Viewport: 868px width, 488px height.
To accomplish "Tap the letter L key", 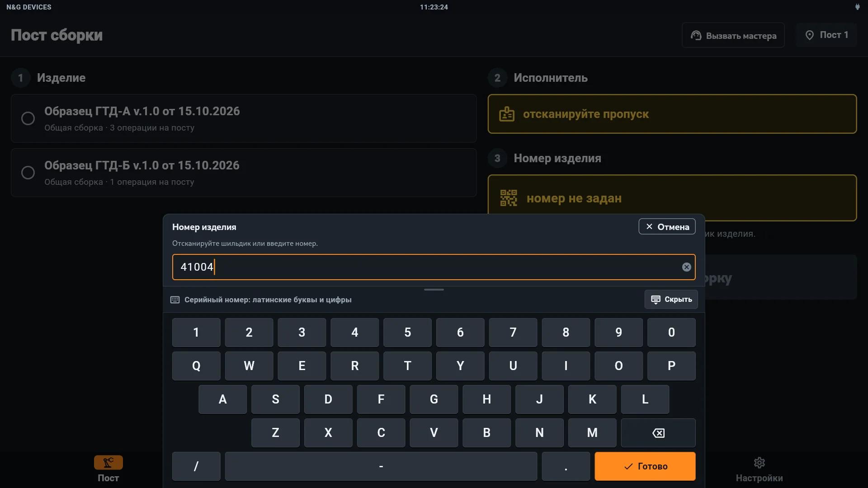I will 645,399.
